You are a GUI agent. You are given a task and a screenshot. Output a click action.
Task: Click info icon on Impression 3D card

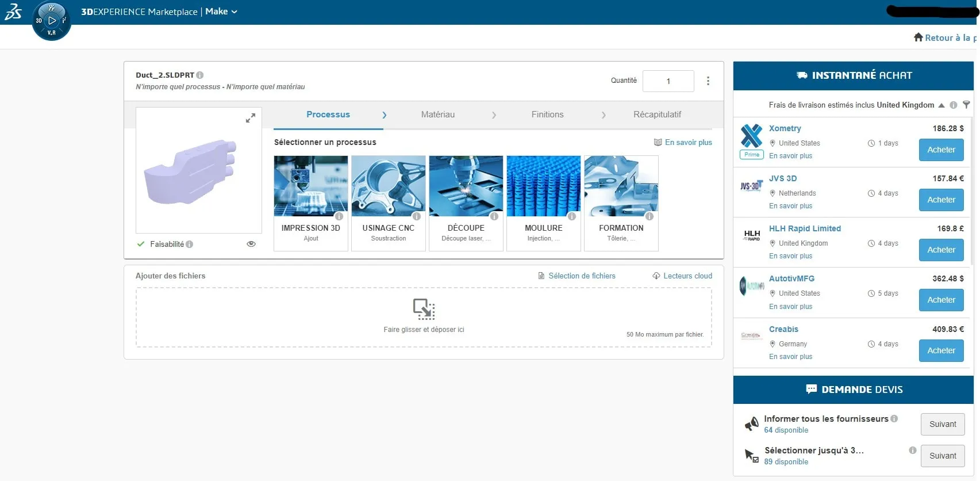(339, 216)
